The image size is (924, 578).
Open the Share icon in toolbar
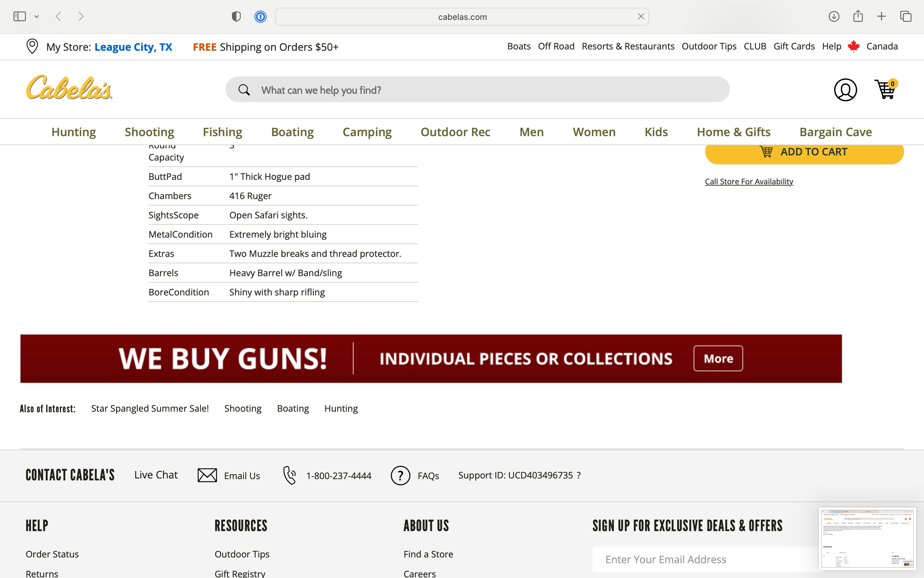click(858, 16)
